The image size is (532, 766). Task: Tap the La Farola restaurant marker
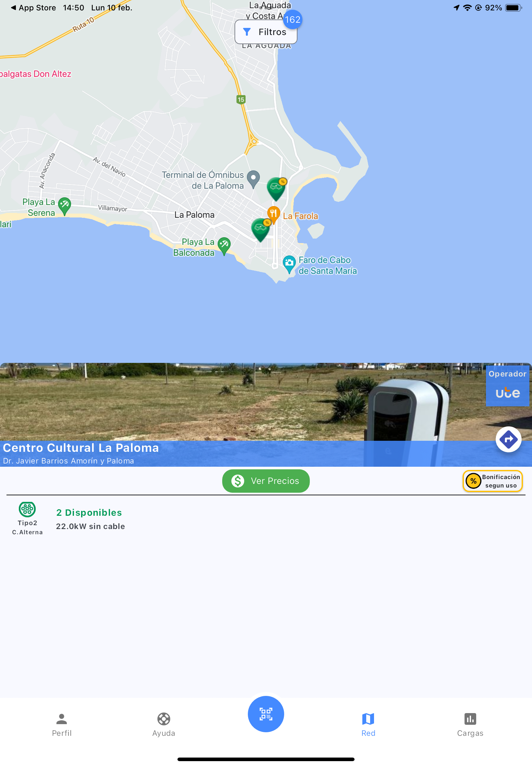coord(273,215)
